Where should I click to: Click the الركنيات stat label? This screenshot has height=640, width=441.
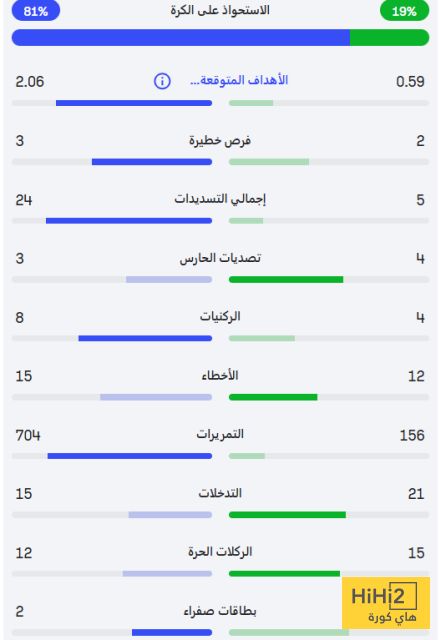(x=220, y=317)
